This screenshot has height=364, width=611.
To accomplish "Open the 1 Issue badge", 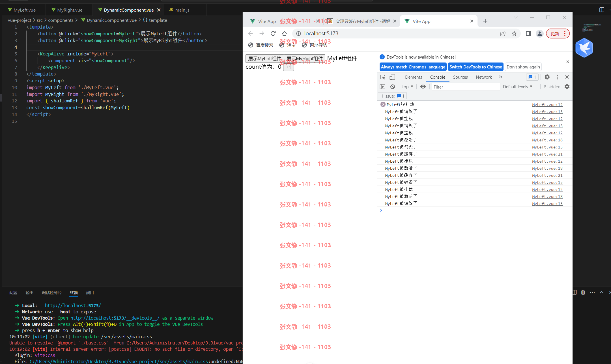I will tap(392, 96).
